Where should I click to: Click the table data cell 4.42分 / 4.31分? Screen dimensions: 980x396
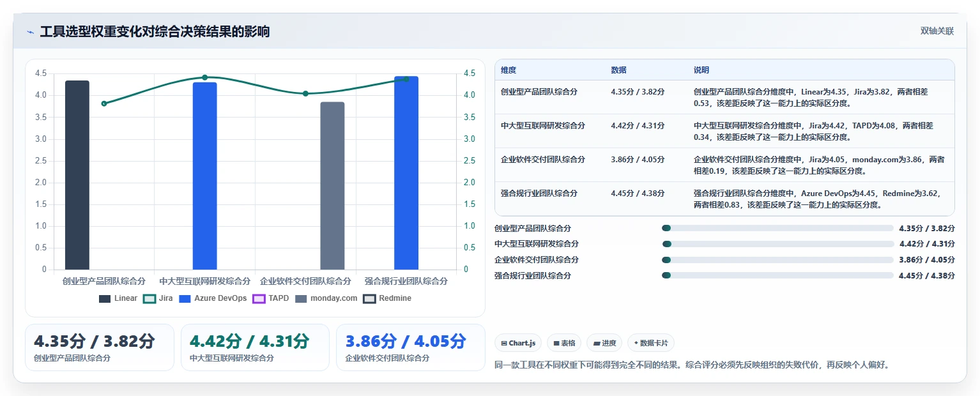click(638, 126)
